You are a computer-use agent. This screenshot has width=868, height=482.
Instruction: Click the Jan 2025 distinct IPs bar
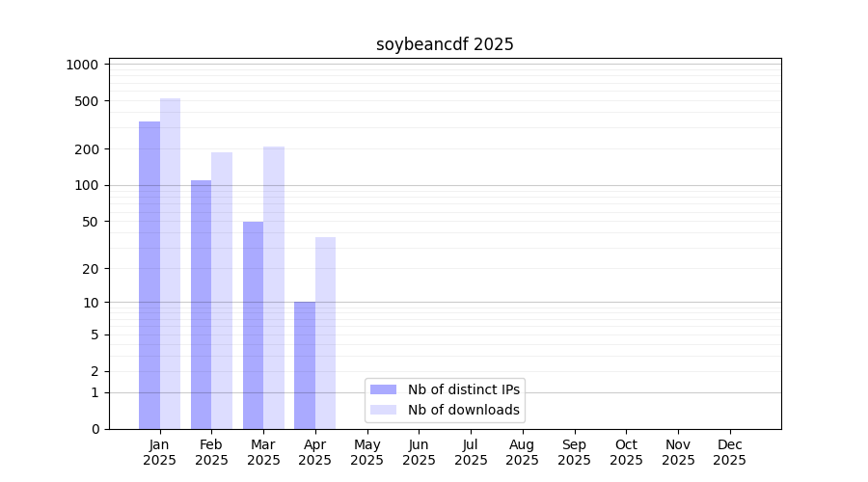[x=149, y=275]
